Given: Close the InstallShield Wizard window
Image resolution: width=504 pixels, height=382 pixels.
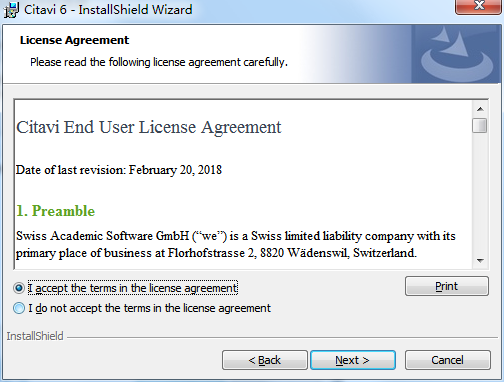Looking at the screenshot, I should click(x=479, y=6).
